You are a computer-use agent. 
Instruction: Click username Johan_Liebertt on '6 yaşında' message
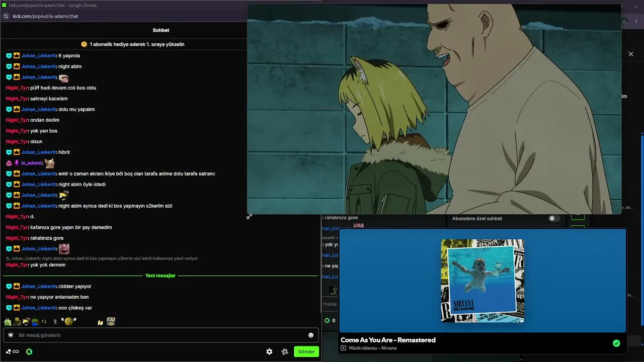39,56
